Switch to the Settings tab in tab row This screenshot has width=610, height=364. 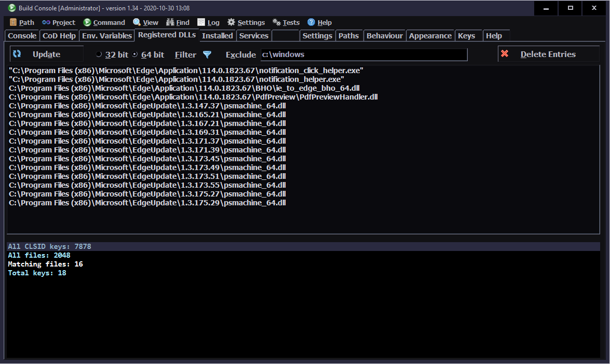317,36
